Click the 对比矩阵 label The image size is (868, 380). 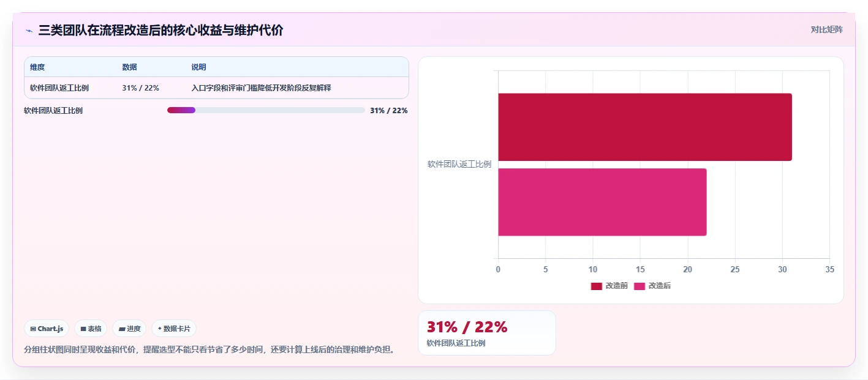[826, 29]
